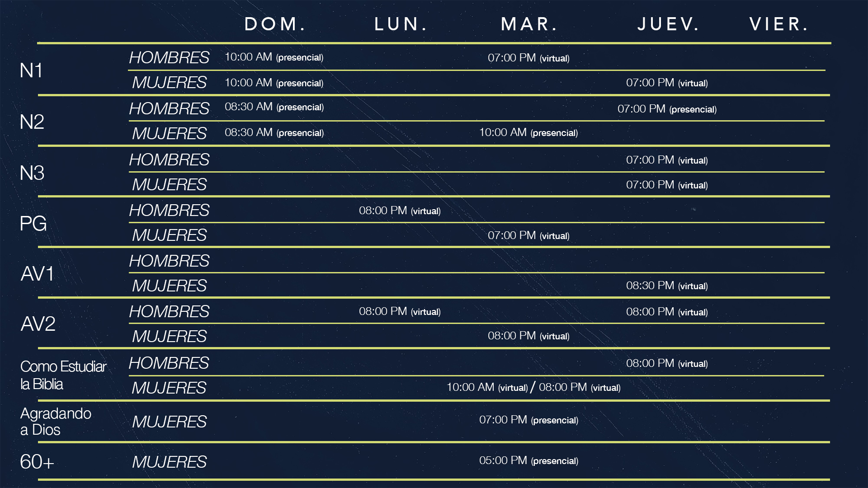
Task: Select the Agradando a Dios course label
Action: point(56,422)
